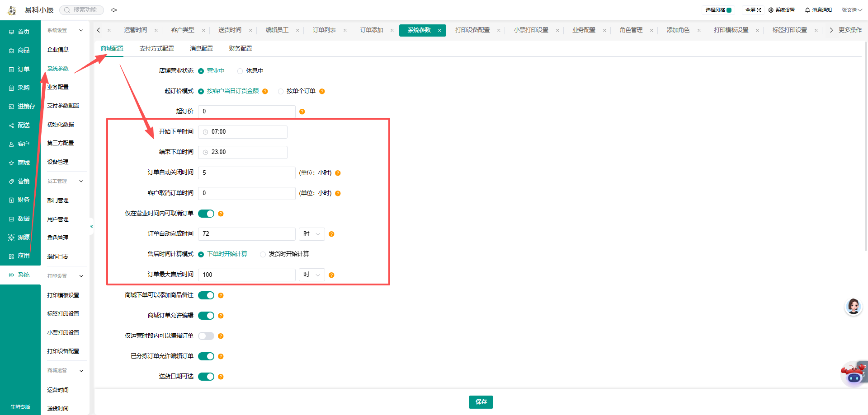Open the 消息通知 bell icon

click(807, 10)
